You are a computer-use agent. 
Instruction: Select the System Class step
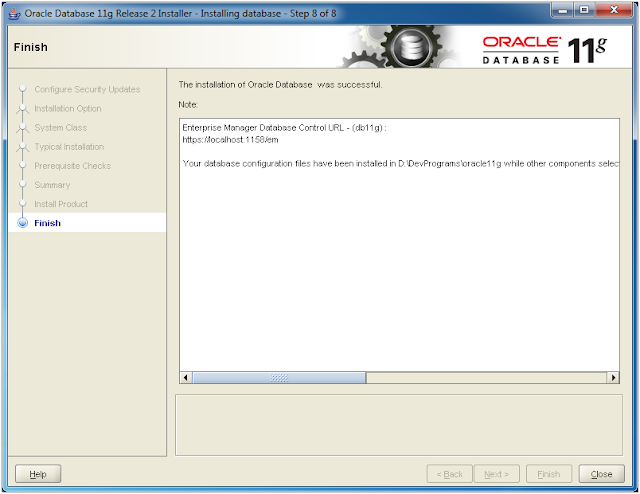pos(60,127)
